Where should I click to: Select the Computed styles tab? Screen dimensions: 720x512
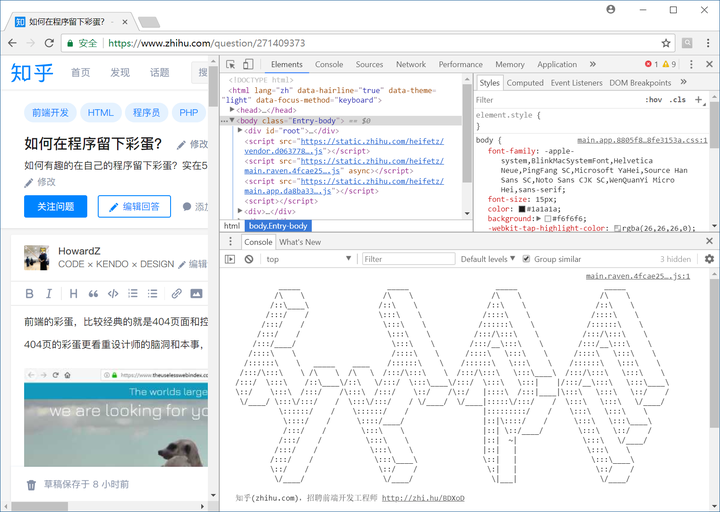525,83
